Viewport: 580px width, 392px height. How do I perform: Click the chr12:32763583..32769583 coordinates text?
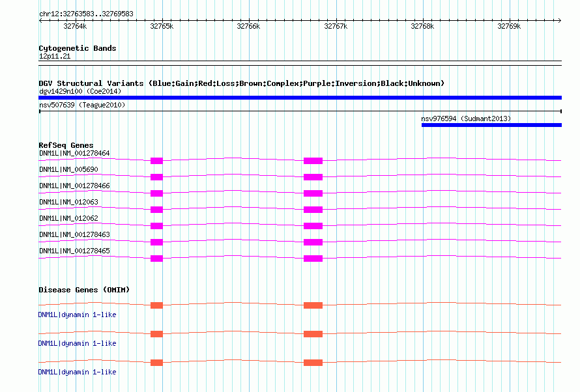(86, 14)
